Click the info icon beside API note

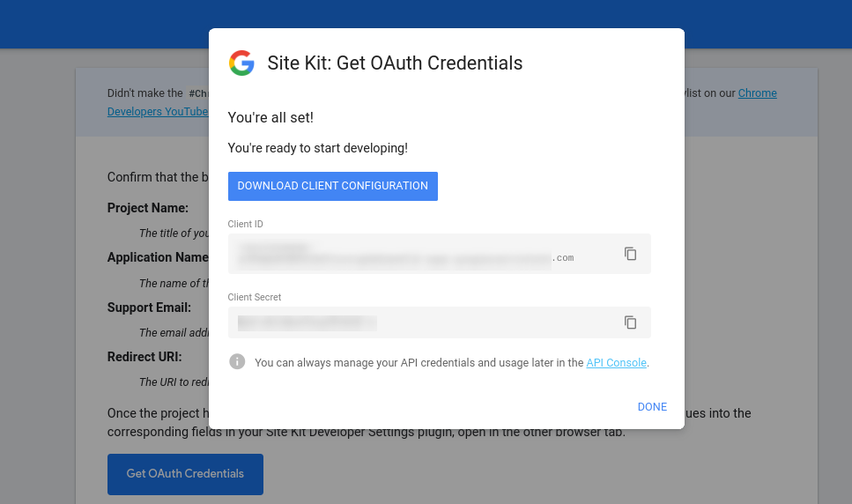point(237,361)
